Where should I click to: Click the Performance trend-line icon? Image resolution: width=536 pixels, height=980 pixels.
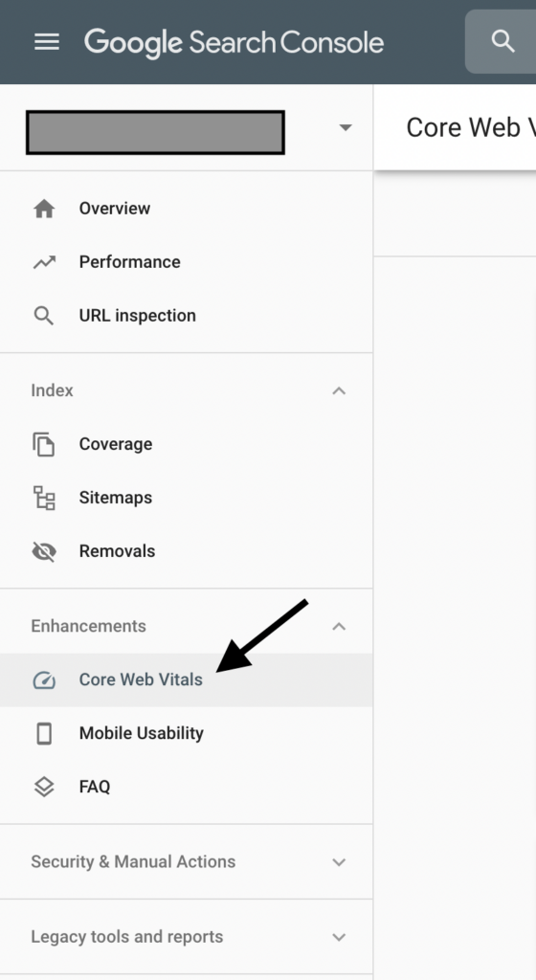(44, 262)
